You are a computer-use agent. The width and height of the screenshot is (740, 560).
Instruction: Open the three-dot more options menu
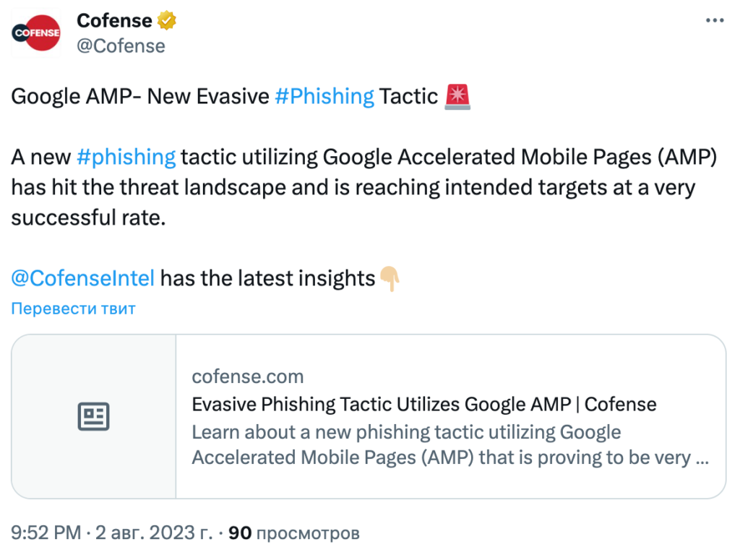(x=714, y=21)
